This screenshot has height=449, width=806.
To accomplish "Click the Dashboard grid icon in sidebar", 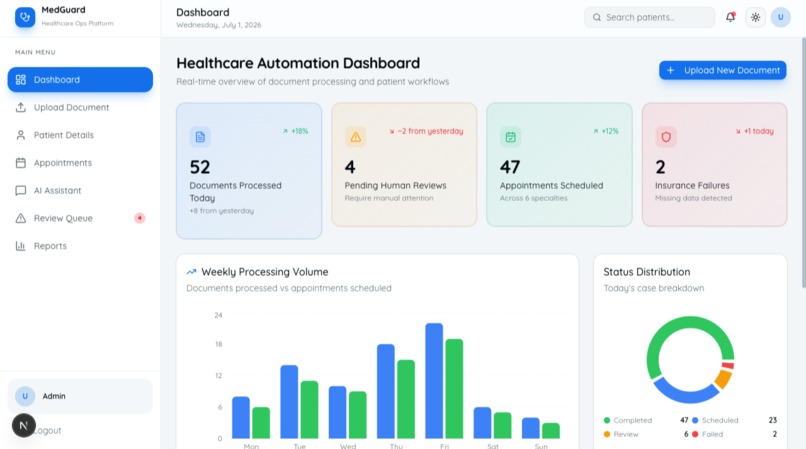I will click(21, 80).
